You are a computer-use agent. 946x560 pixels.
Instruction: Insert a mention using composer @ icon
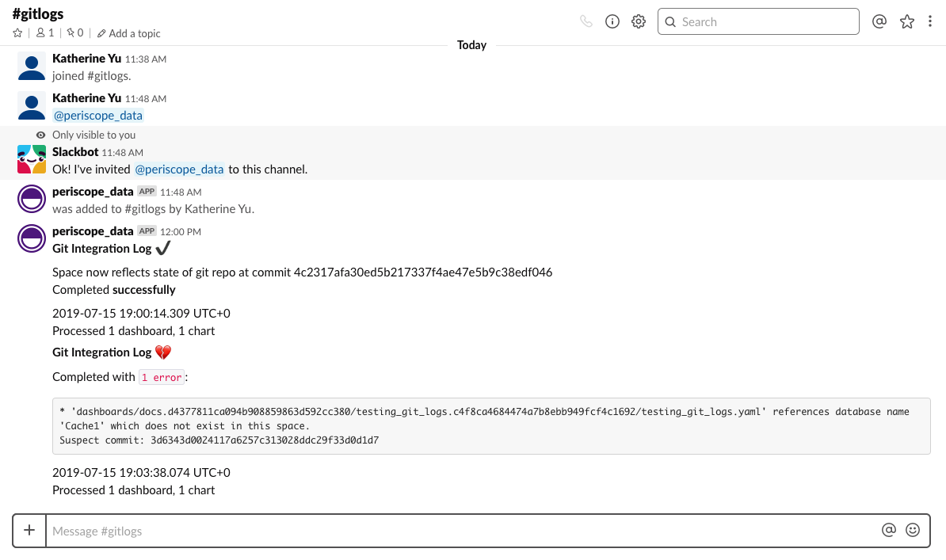click(889, 530)
